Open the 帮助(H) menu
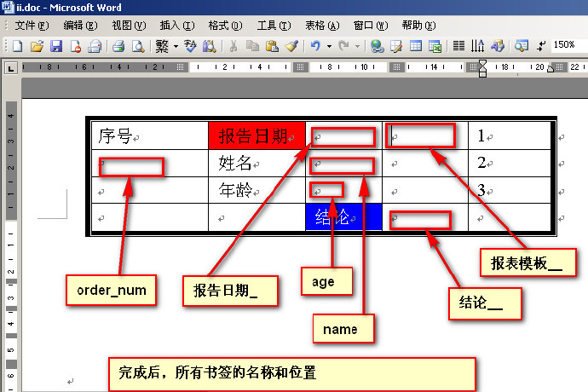The height and width of the screenshot is (392, 588). point(418,26)
